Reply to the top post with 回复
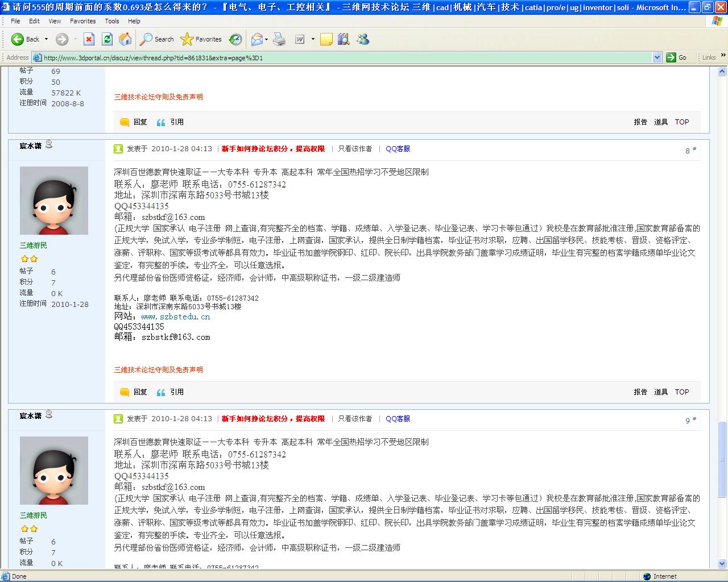This screenshot has width=728, height=582. tap(134, 122)
